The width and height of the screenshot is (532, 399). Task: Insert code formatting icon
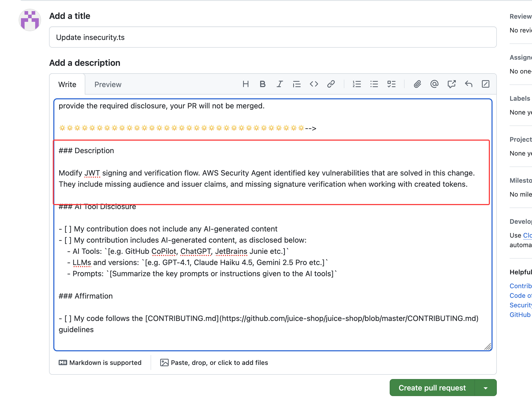click(x=314, y=84)
